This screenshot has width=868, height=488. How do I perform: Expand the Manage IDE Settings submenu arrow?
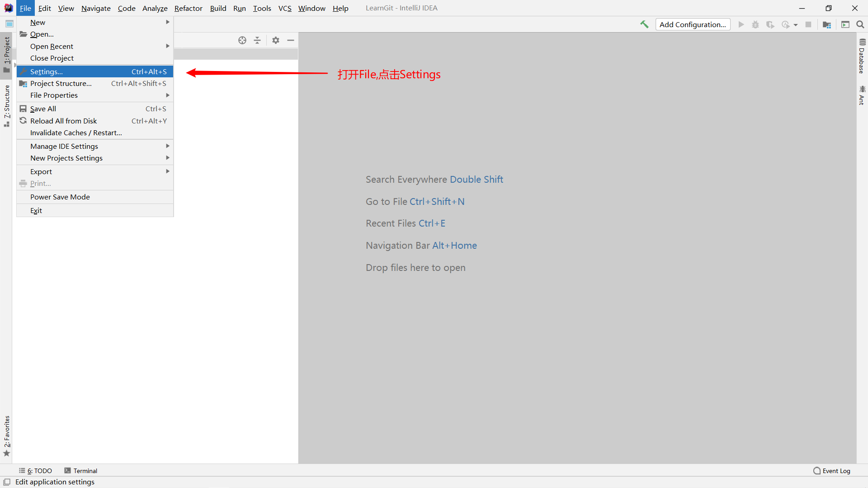click(168, 146)
